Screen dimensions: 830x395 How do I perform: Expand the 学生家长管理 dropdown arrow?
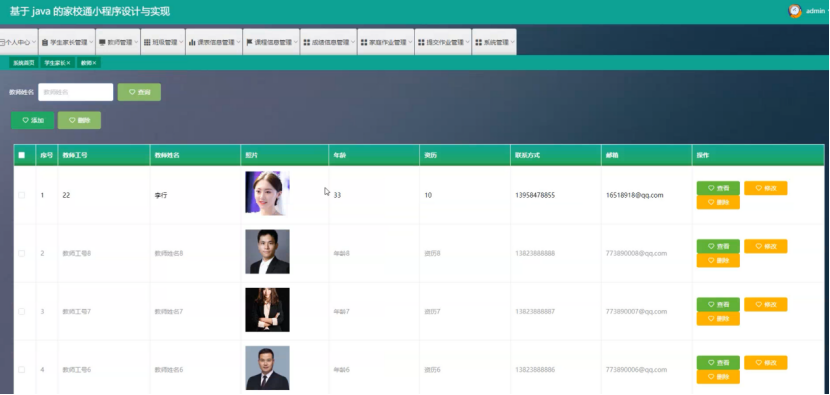[91, 42]
